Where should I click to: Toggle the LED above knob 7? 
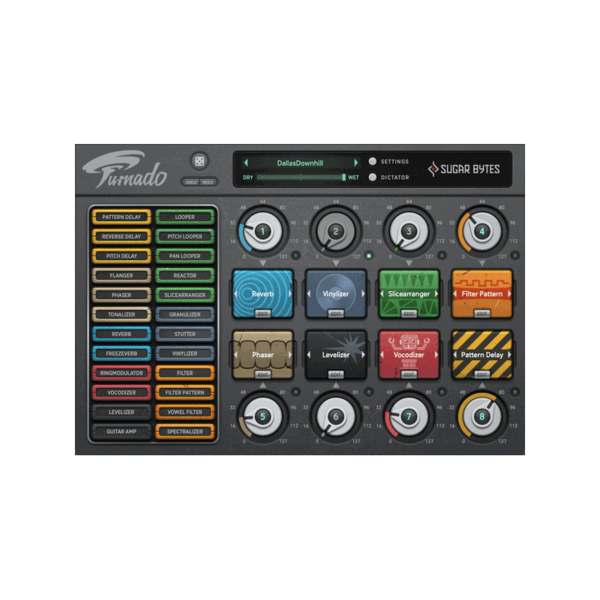[442, 392]
